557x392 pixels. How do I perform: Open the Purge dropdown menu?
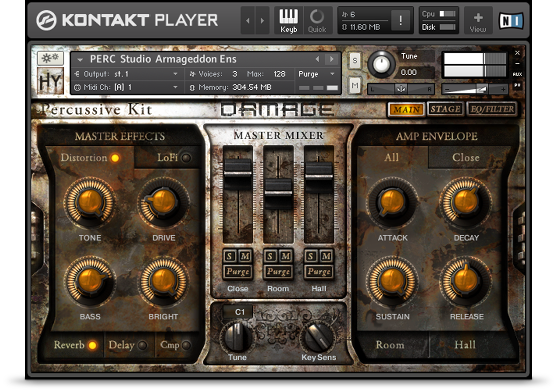tap(317, 74)
